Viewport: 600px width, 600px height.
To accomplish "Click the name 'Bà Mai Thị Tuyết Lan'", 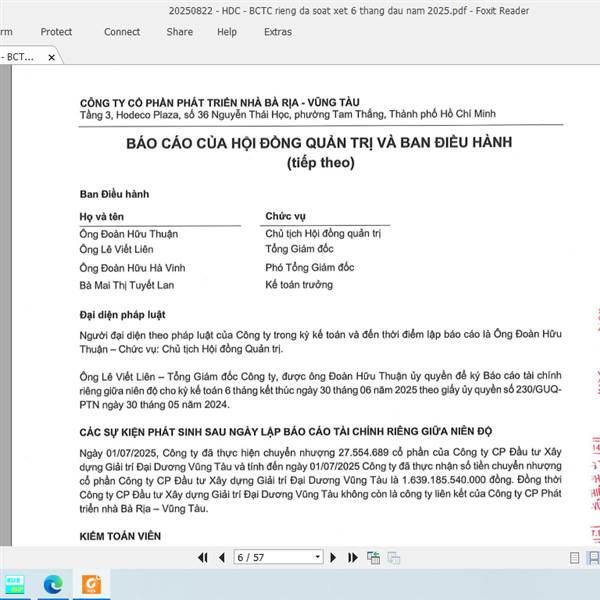I will pos(127,285).
